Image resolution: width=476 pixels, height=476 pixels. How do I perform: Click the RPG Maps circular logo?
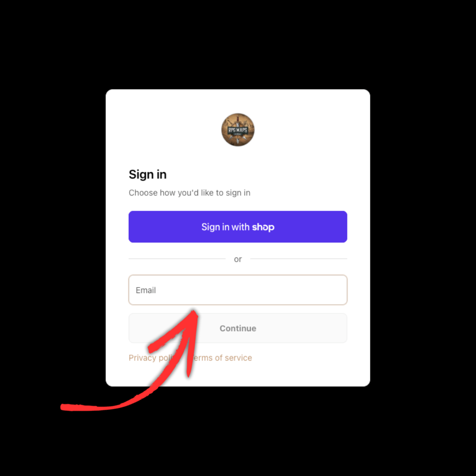point(238,130)
